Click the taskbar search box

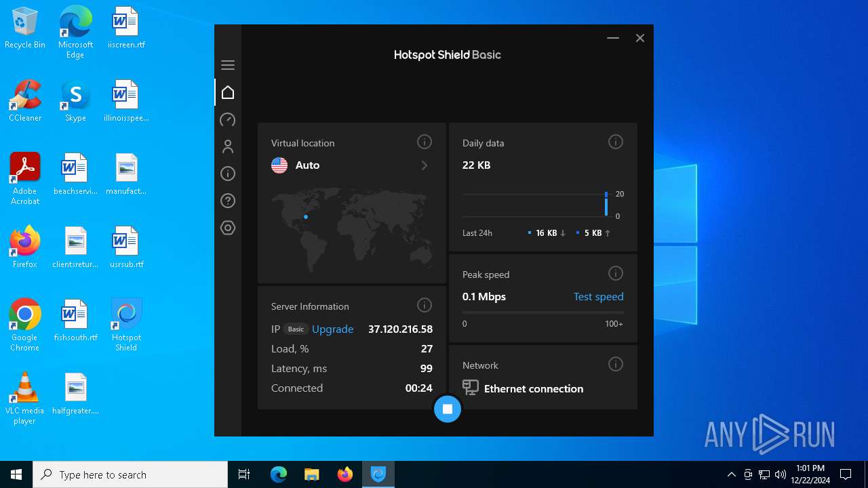130,474
